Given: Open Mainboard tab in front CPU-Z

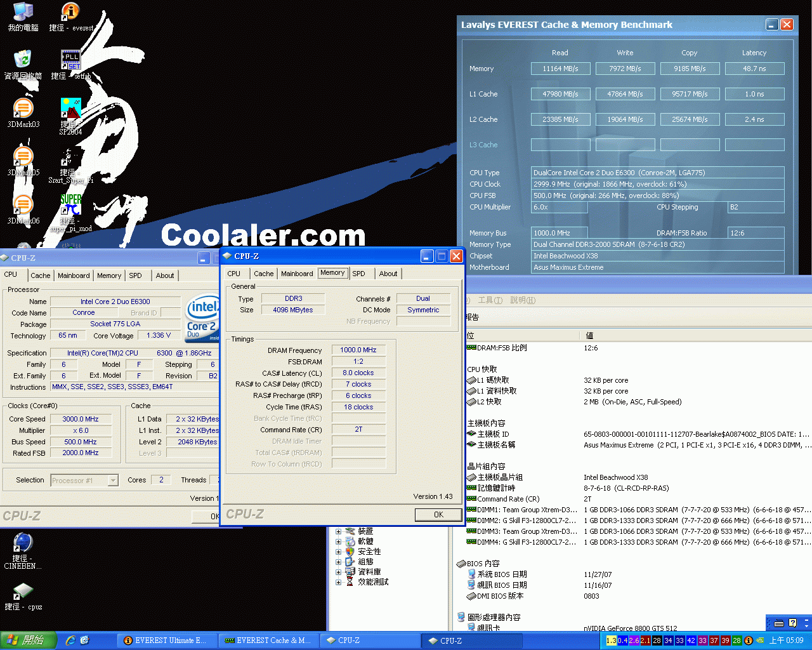Looking at the screenshot, I should tap(297, 274).
